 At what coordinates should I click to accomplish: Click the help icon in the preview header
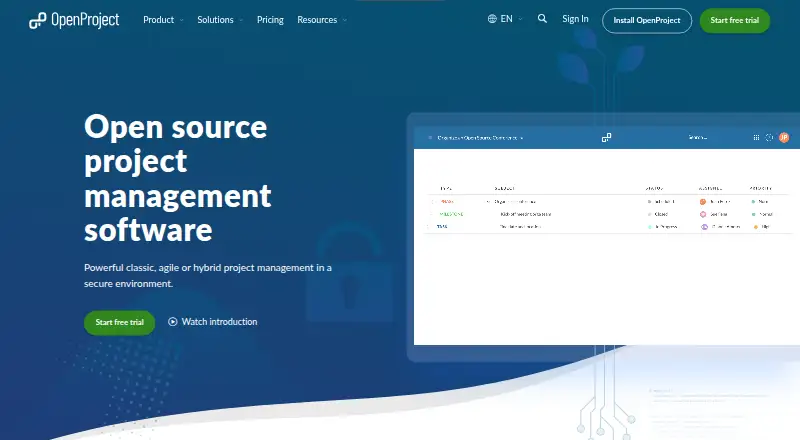click(769, 137)
